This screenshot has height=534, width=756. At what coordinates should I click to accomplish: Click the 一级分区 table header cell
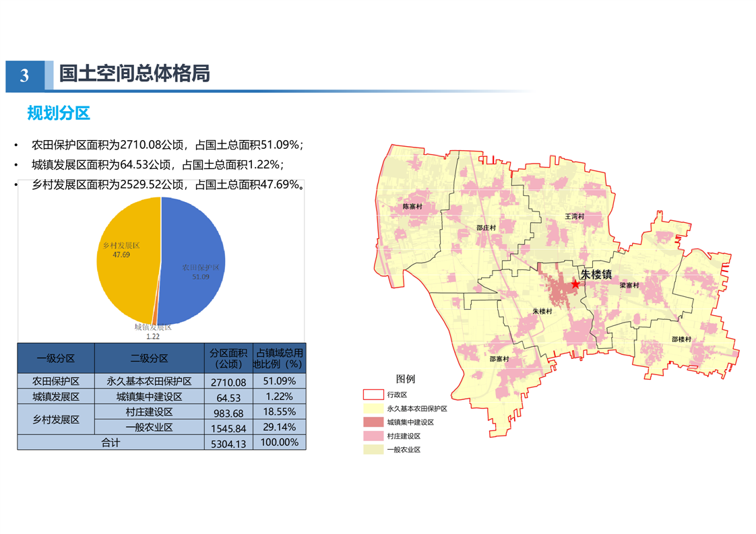pos(56,358)
